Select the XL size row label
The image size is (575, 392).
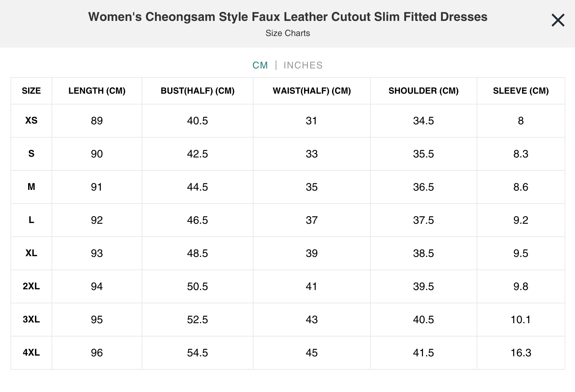pos(31,253)
